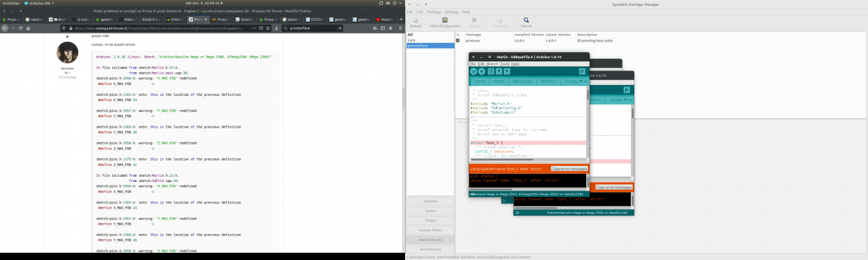This screenshot has width=868, height=260.
Task: Open Synaptic Help menu
Action: (x=466, y=12)
